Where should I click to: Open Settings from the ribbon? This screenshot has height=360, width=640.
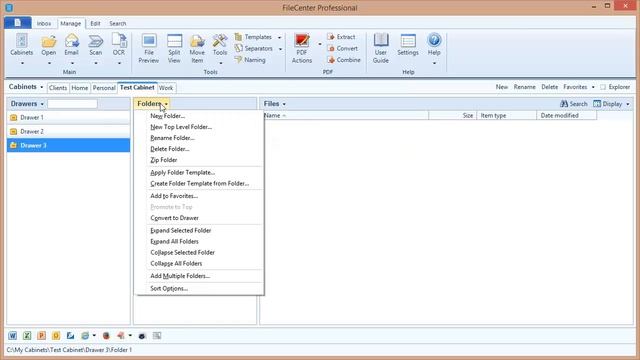coord(408,44)
